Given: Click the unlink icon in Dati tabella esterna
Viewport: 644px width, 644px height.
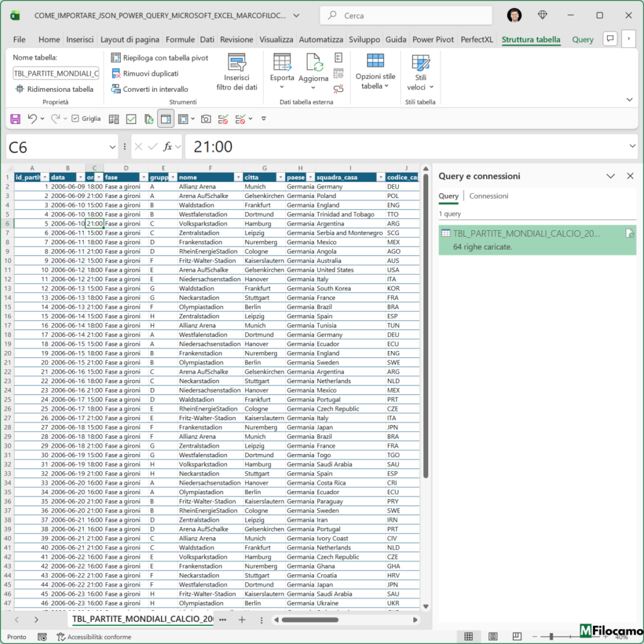Looking at the screenshot, I should 338,89.
